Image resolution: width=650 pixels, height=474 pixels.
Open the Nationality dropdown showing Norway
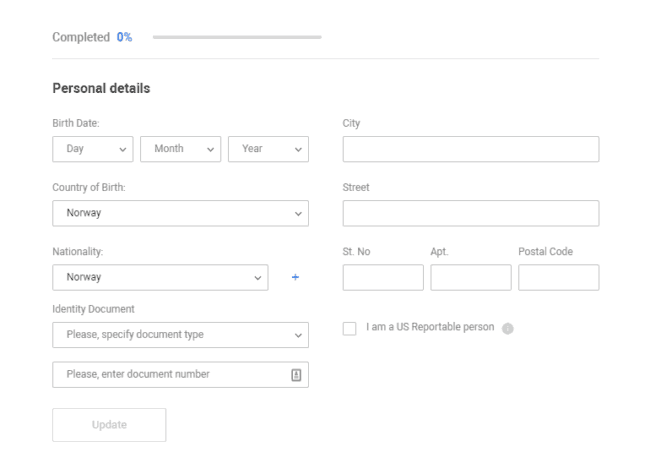(x=160, y=277)
